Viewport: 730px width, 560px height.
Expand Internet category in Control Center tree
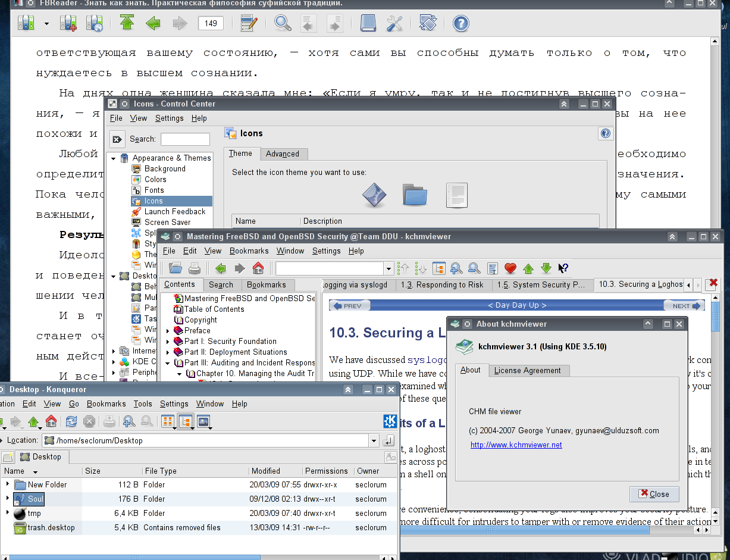click(114, 351)
